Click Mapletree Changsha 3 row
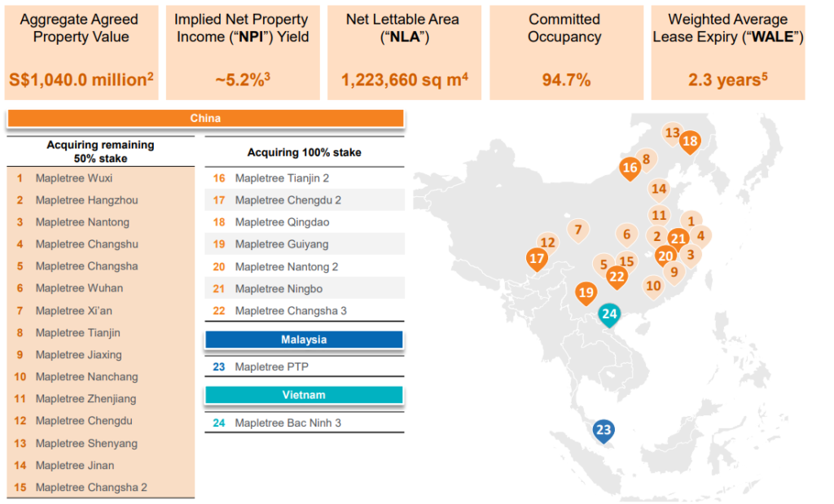Image resolution: width=834 pixels, height=504 pixels. [x=305, y=311]
